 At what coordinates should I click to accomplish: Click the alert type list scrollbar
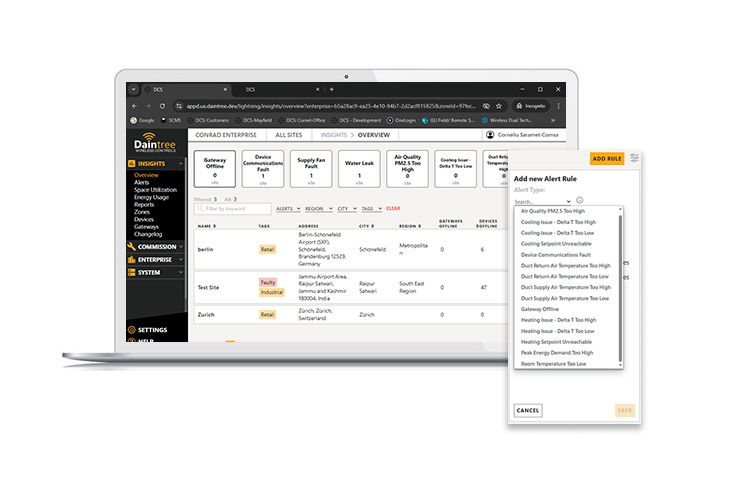(x=620, y=287)
